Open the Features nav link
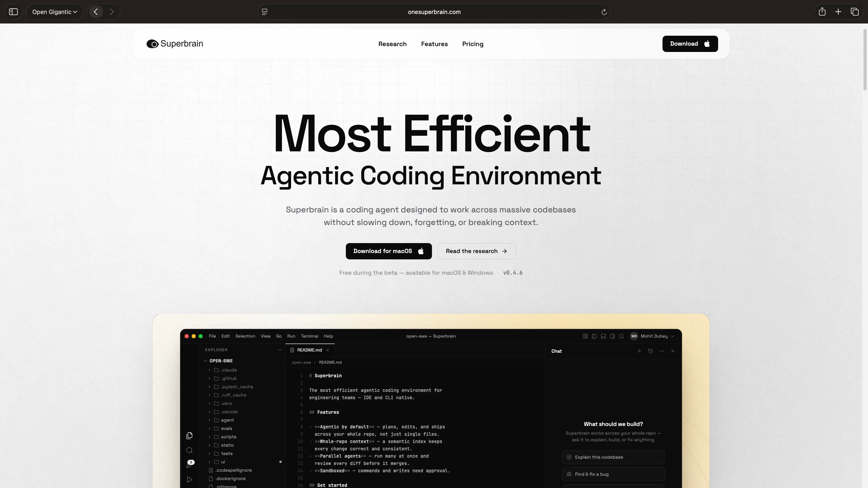This screenshot has width=868, height=488. (x=434, y=44)
